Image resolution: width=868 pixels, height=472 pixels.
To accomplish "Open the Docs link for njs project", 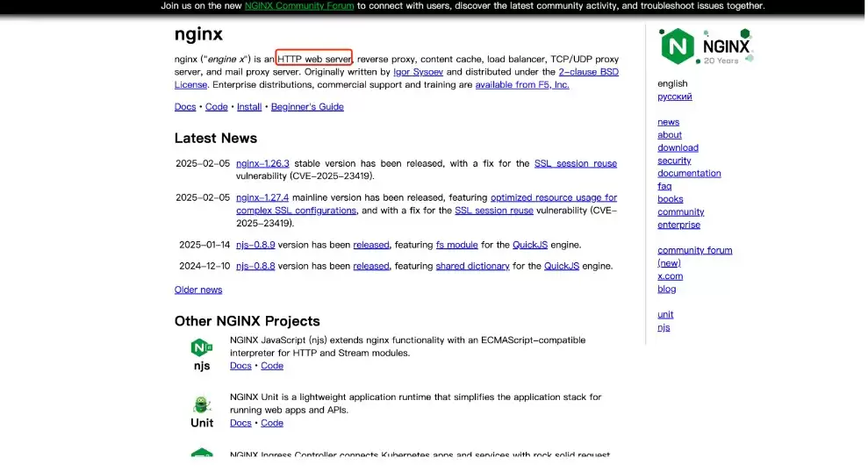I will click(240, 366).
